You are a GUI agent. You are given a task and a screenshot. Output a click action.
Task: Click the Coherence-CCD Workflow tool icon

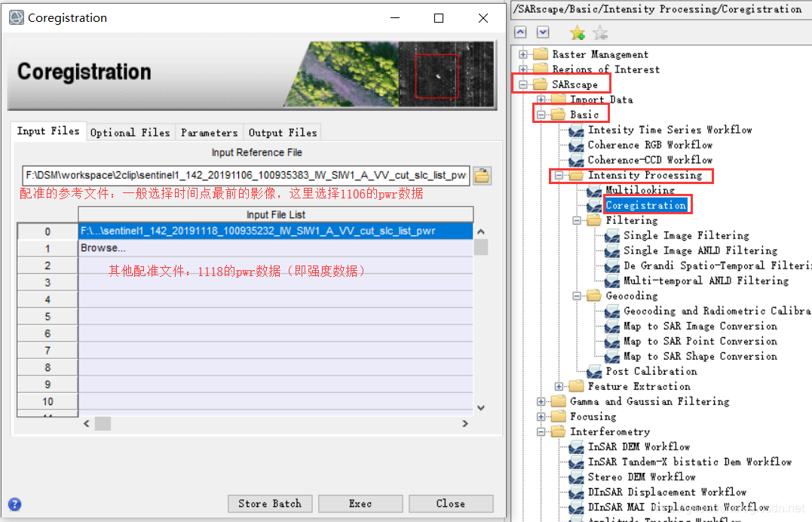(576, 160)
